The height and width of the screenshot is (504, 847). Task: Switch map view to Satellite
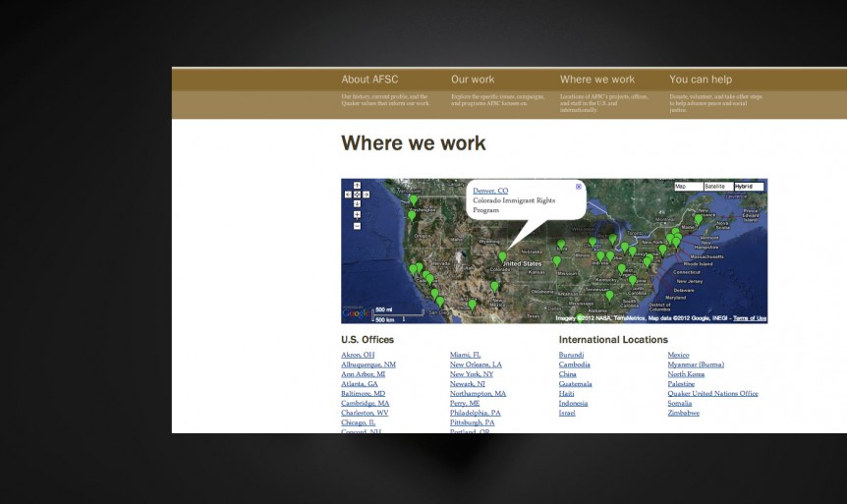(x=719, y=187)
